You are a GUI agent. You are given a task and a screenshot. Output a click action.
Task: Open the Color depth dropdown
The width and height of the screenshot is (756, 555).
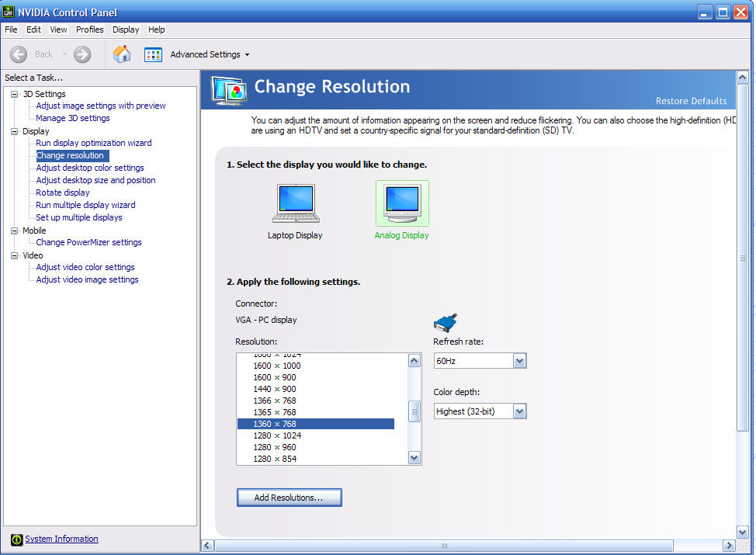tap(519, 411)
